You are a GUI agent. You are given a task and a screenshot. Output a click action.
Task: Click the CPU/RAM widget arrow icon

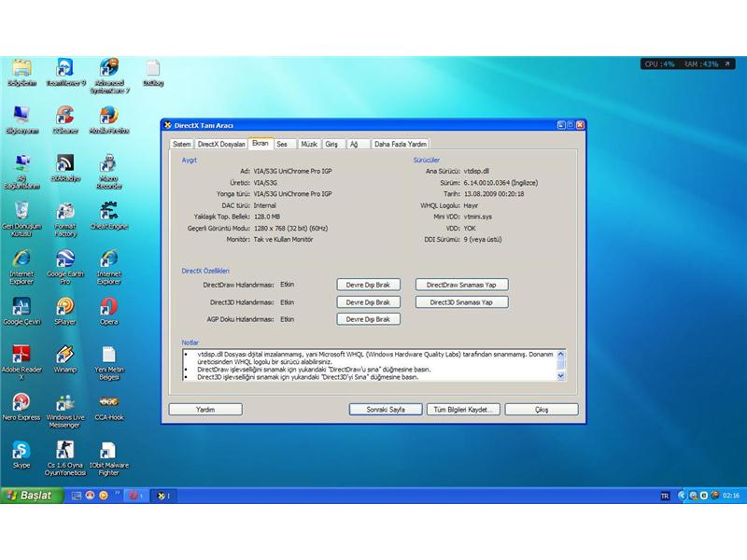click(727, 63)
